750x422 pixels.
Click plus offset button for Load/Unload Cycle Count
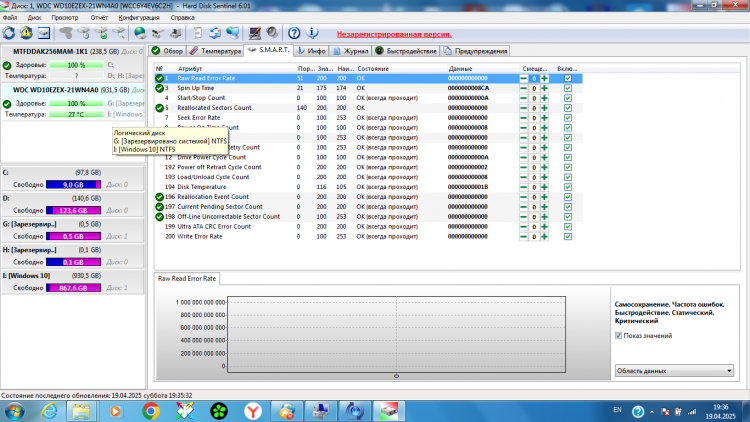(544, 177)
